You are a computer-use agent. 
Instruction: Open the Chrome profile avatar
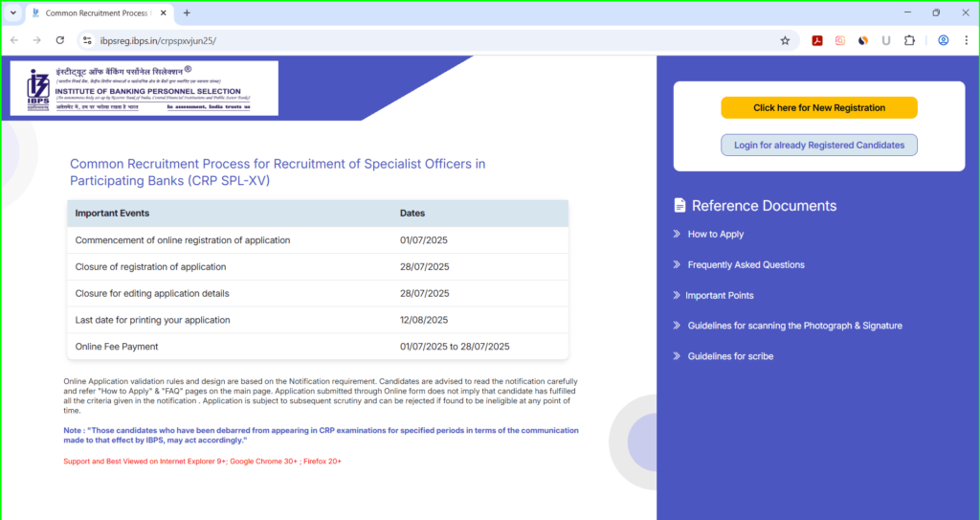tap(943, 40)
